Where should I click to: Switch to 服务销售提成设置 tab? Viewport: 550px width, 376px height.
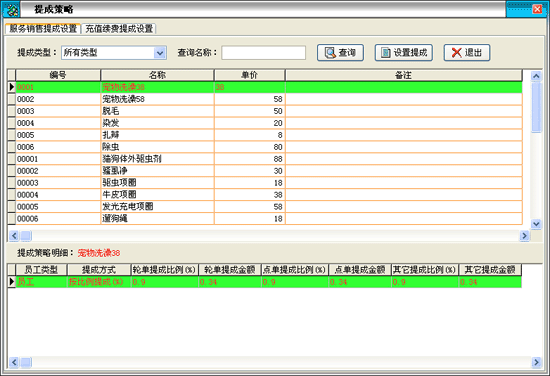click(43, 28)
